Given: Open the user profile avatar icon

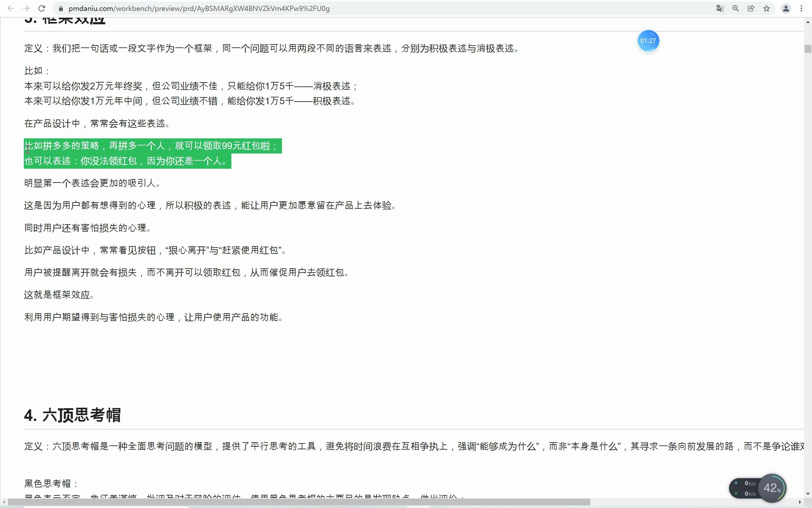Looking at the screenshot, I should 786,8.
